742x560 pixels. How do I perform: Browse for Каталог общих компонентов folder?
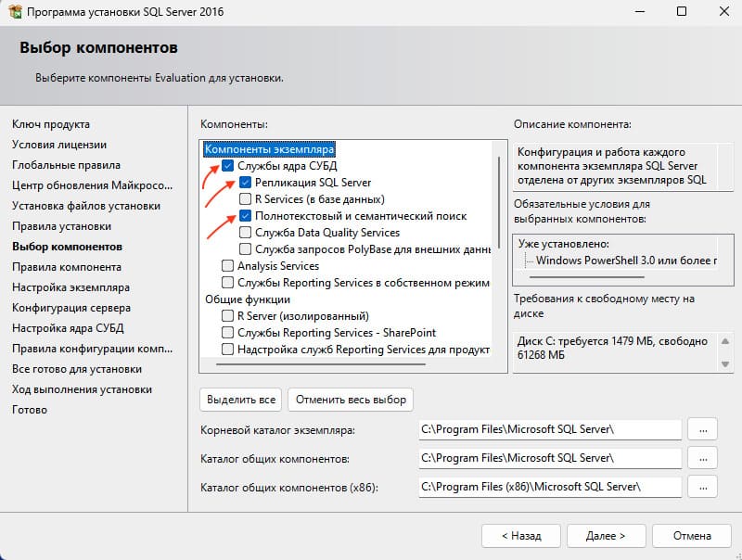click(703, 458)
